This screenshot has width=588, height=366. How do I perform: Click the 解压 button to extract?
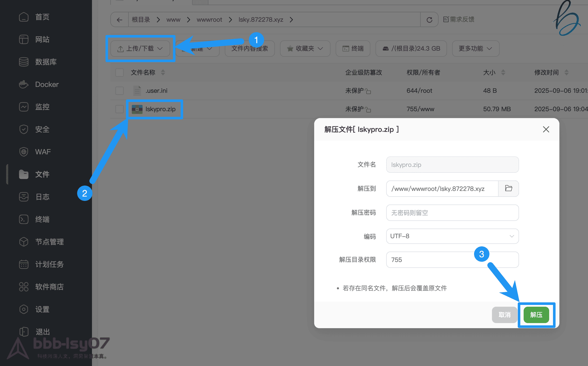536,315
